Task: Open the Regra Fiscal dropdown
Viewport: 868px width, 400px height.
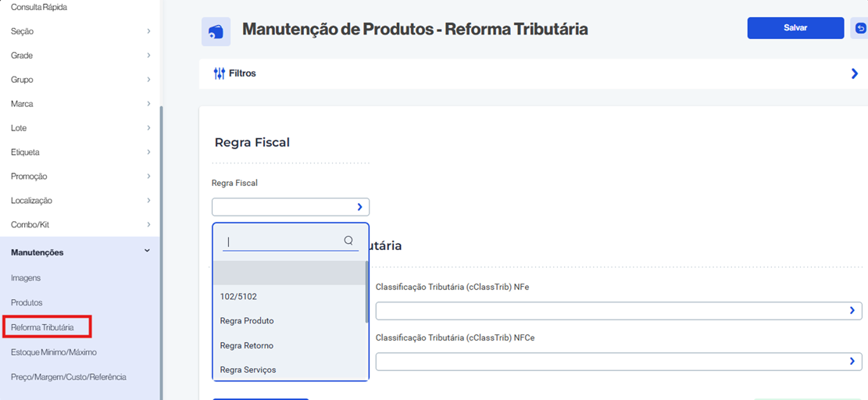Action: click(290, 207)
